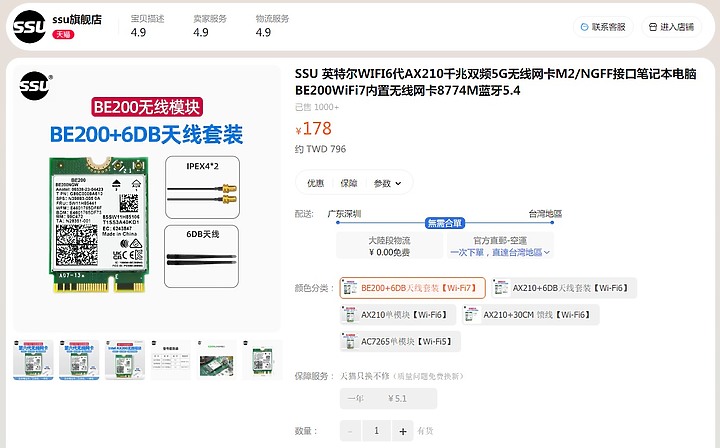Contact customer service via 联系客服
This screenshot has height=448, width=720.
tap(603, 27)
